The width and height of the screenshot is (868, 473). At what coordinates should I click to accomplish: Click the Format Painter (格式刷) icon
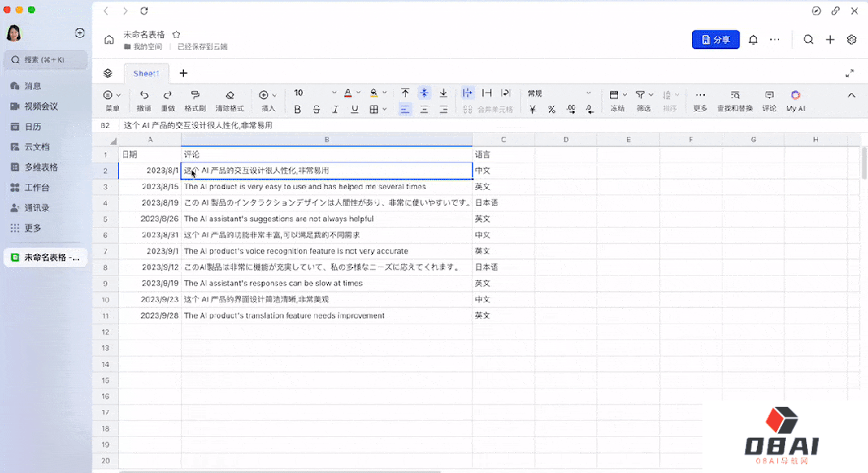click(x=194, y=95)
